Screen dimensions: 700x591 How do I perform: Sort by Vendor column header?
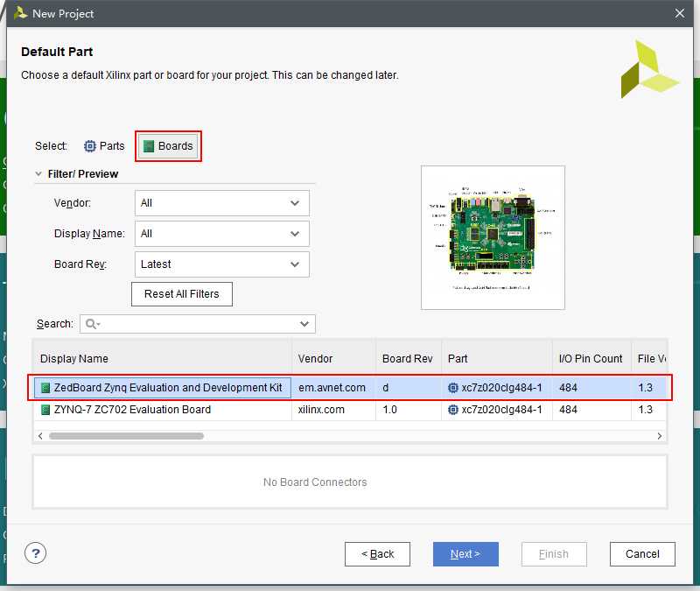(333, 359)
